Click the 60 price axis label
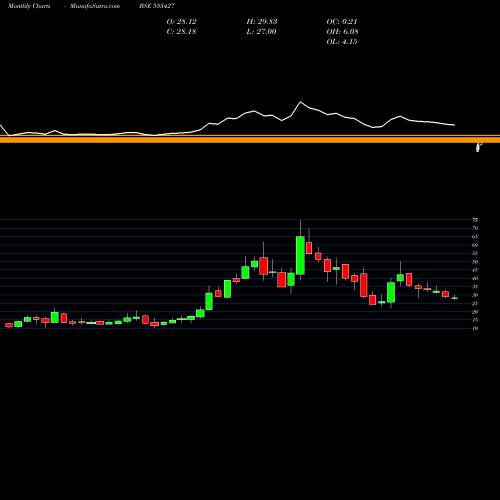 click(475, 245)
